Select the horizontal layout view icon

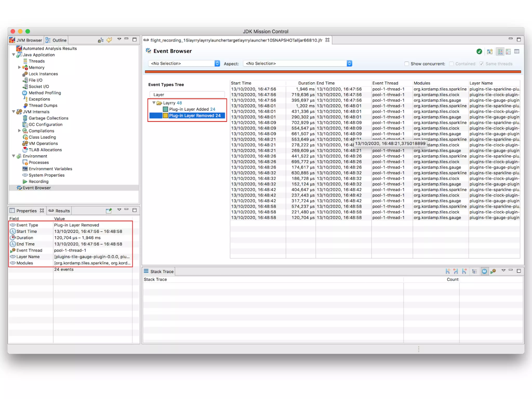coord(508,51)
